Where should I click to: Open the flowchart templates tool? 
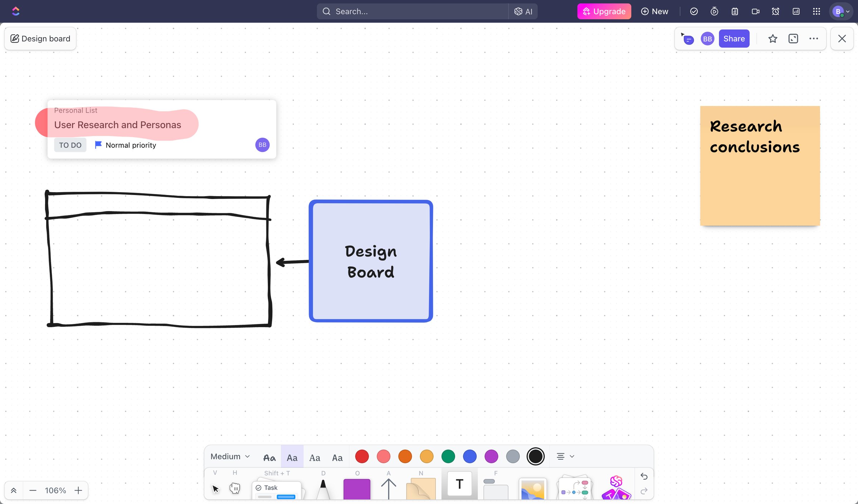click(x=575, y=488)
